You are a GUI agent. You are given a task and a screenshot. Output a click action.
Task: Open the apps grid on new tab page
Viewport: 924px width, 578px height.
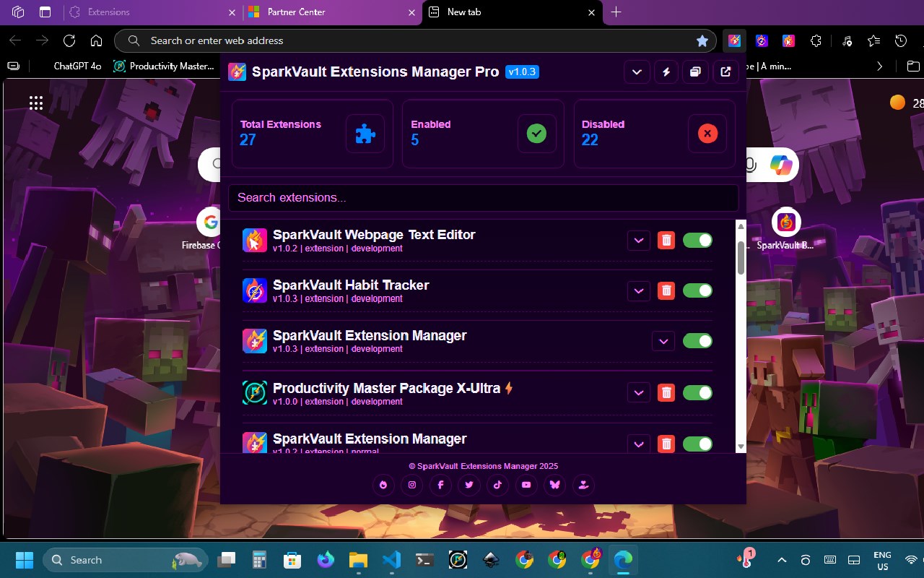pos(36,103)
